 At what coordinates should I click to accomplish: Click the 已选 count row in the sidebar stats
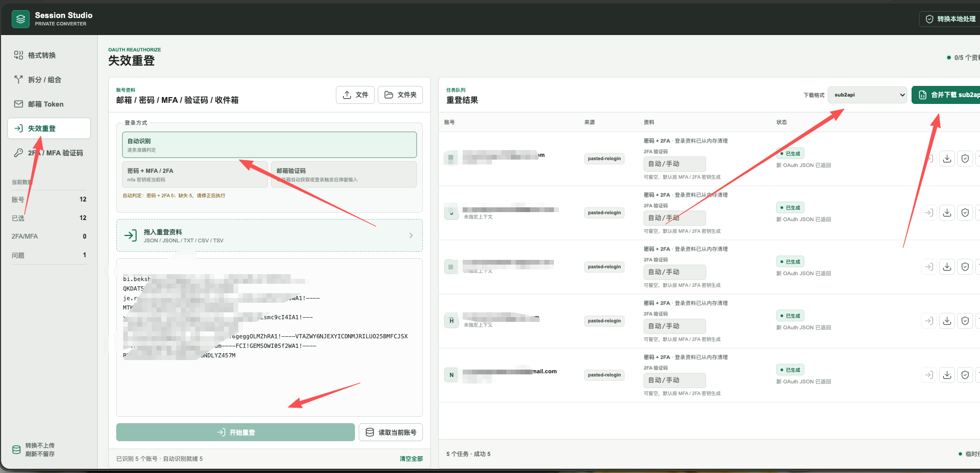point(49,218)
